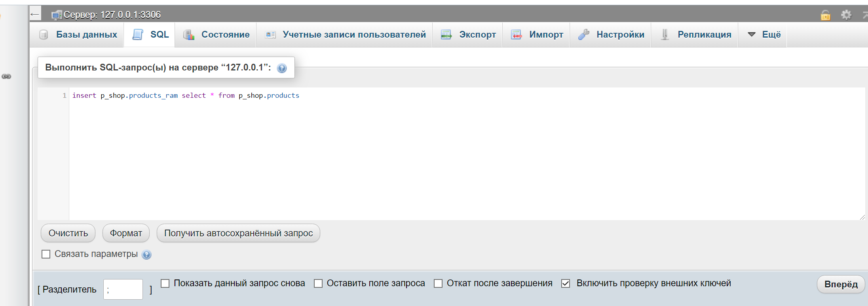This screenshot has height=306, width=868.
Task: Click the "Очистить" button
Action: pos(68,233)
